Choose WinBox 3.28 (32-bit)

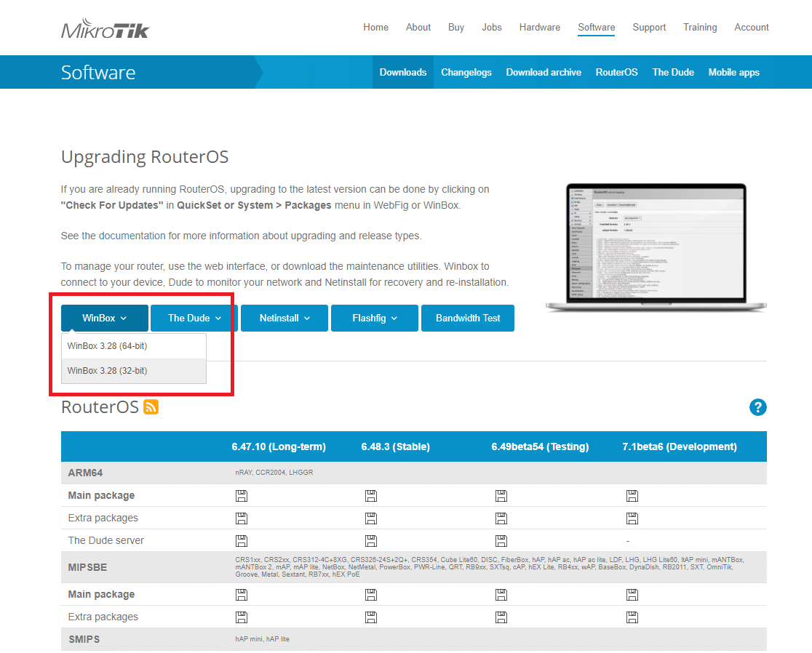(134, 371)
